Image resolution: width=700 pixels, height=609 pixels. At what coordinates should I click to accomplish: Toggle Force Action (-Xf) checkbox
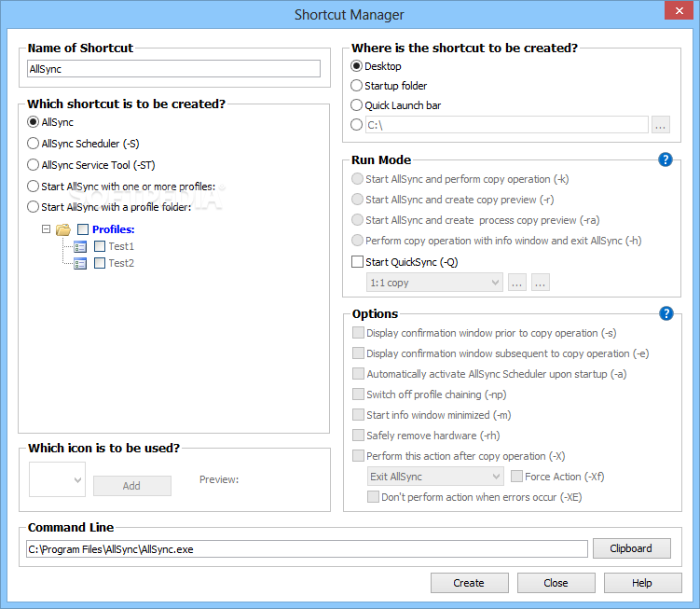[516, 477]
